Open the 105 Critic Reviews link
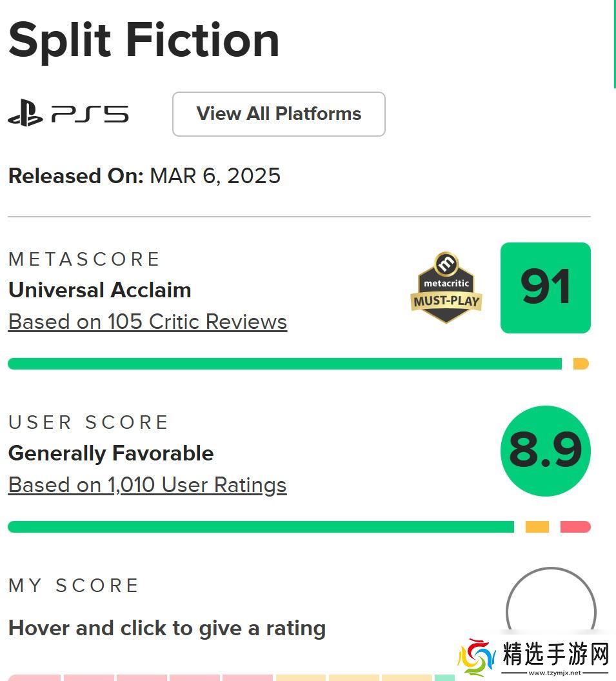This screenshot has height=681, width=616. [147, 322]
